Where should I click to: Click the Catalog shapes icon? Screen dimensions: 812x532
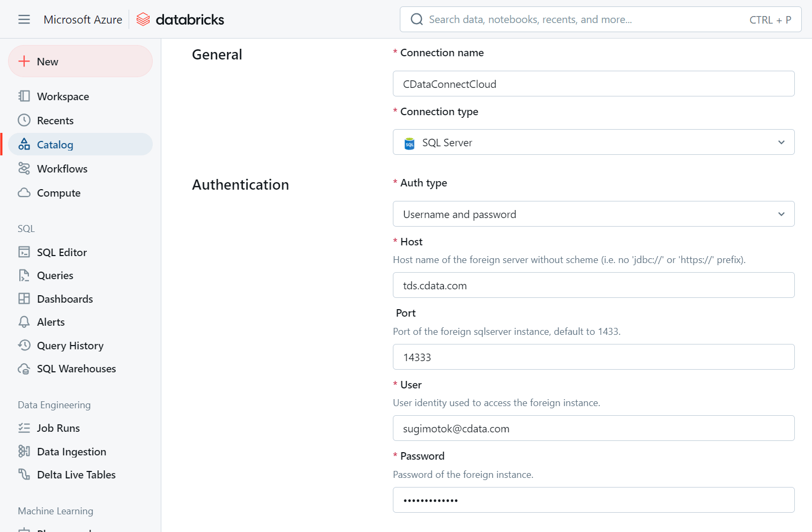pos(24,144)
